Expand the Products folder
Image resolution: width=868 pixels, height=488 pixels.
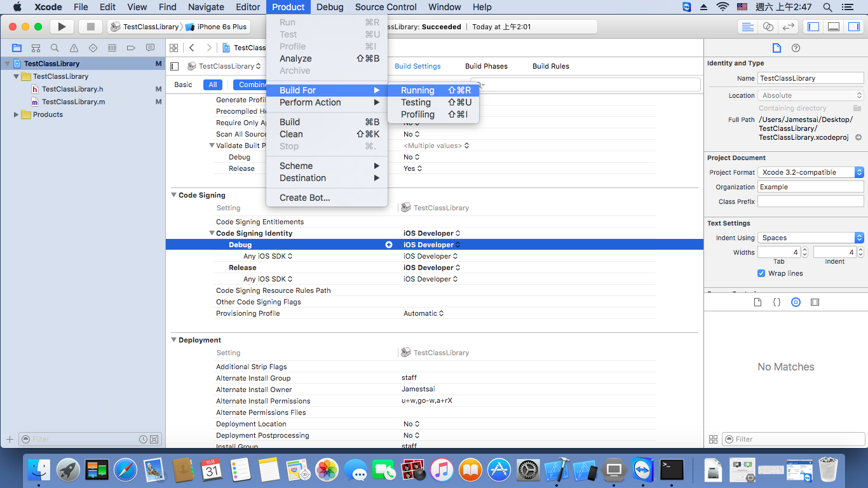coord(17,114)
